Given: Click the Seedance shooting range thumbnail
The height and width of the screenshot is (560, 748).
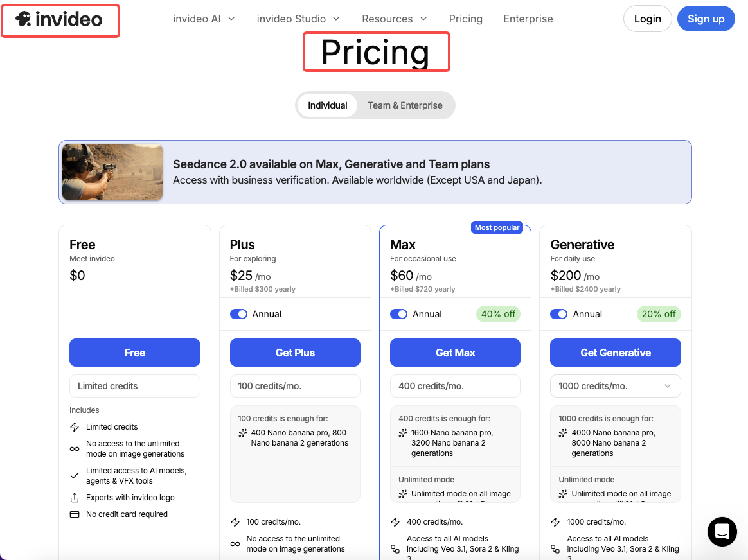Looking at the screenshot, I should [x=112, y=172].
